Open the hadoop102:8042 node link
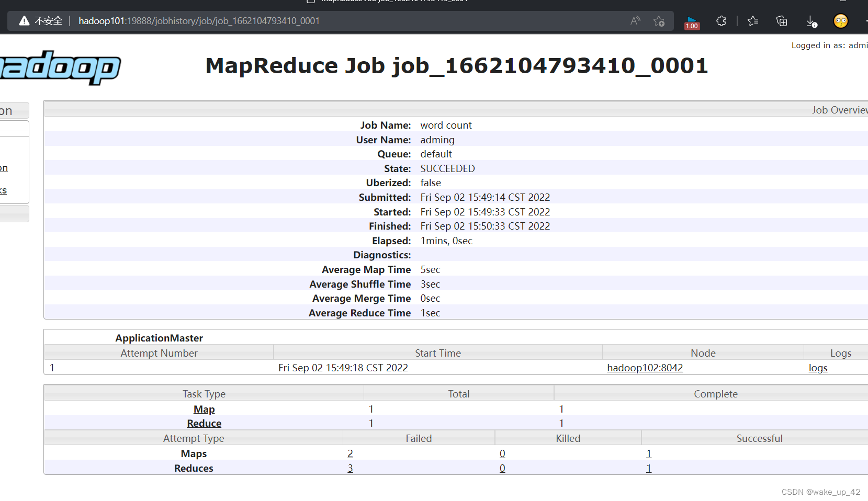The width and height of the screenshot is (868, 501). click(645, 368)
